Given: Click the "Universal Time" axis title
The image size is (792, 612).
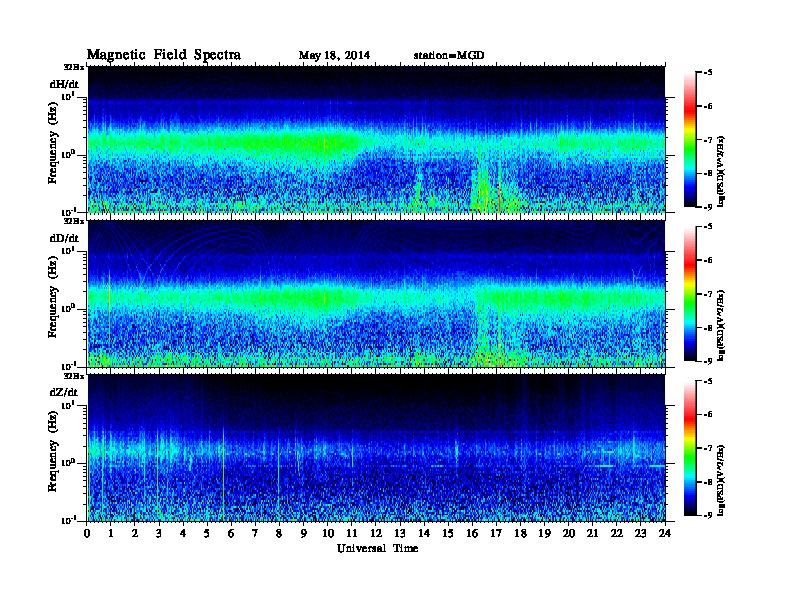Looking at the screenshot, I should (377, 548).
